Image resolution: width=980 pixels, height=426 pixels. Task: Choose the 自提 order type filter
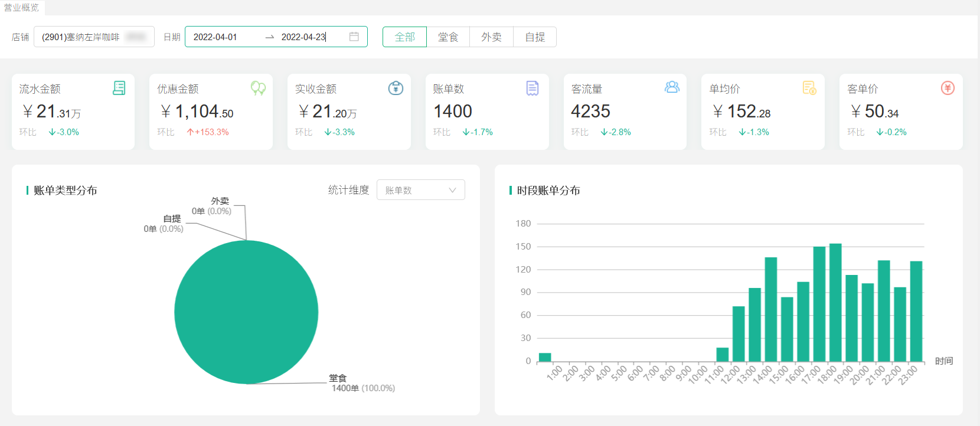535,37
